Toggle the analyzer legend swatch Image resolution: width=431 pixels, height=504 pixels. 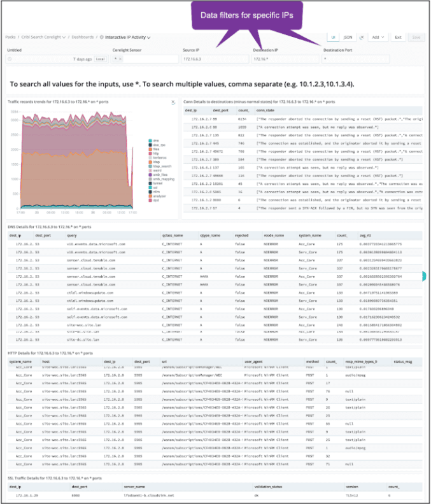click(150, 196)
